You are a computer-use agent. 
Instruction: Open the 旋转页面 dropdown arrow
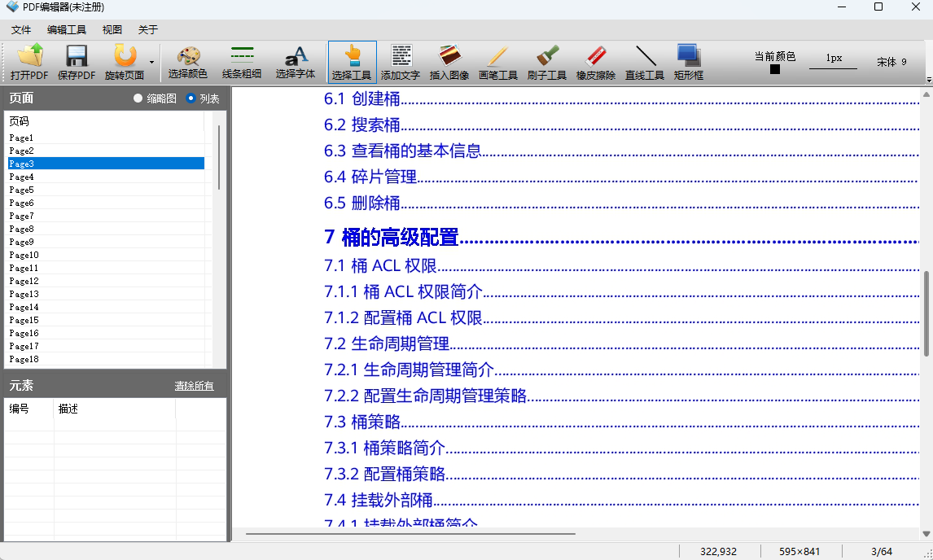click(151, 62)
